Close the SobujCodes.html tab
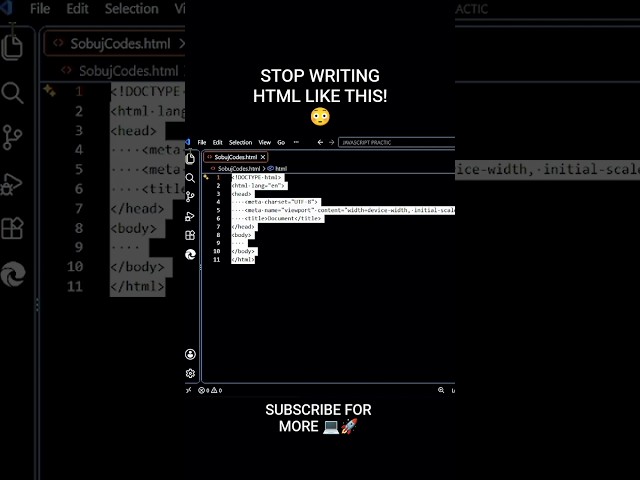Viewport: 640px width, 480px height. pyautogui.click(x=263, y=157)
